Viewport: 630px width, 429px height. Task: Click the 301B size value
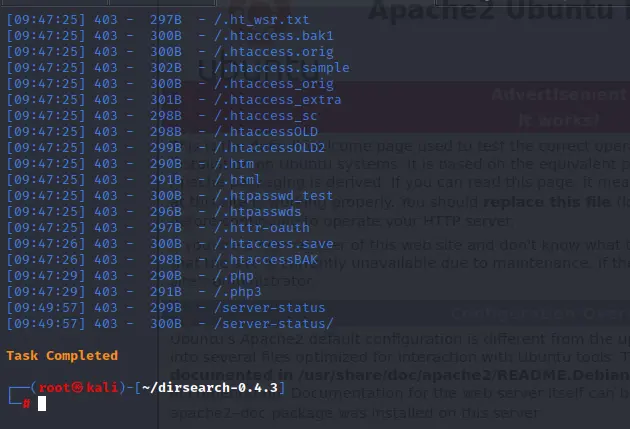coord(166,100)
